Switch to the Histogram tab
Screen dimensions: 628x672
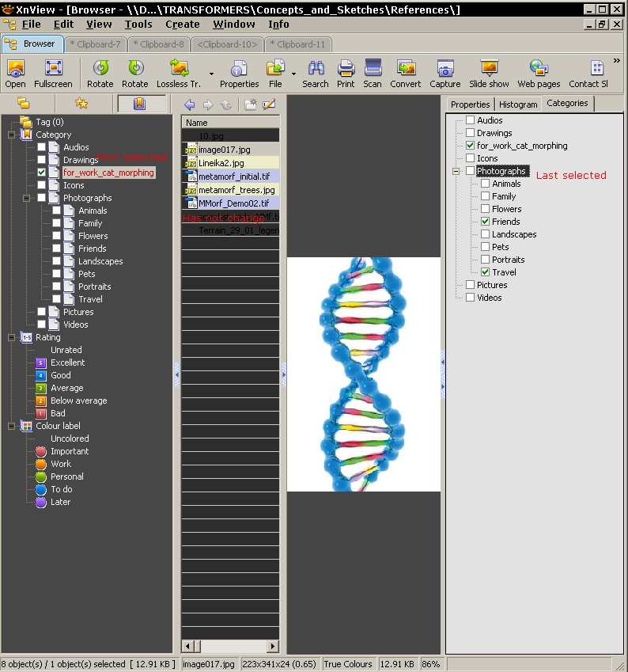[x=518, y=104]
